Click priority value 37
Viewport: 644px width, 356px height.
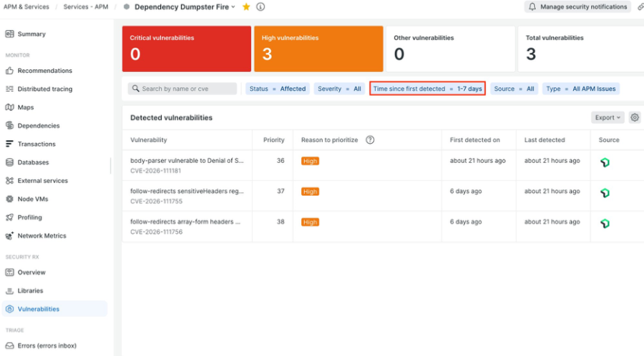[x=280, y=191]
